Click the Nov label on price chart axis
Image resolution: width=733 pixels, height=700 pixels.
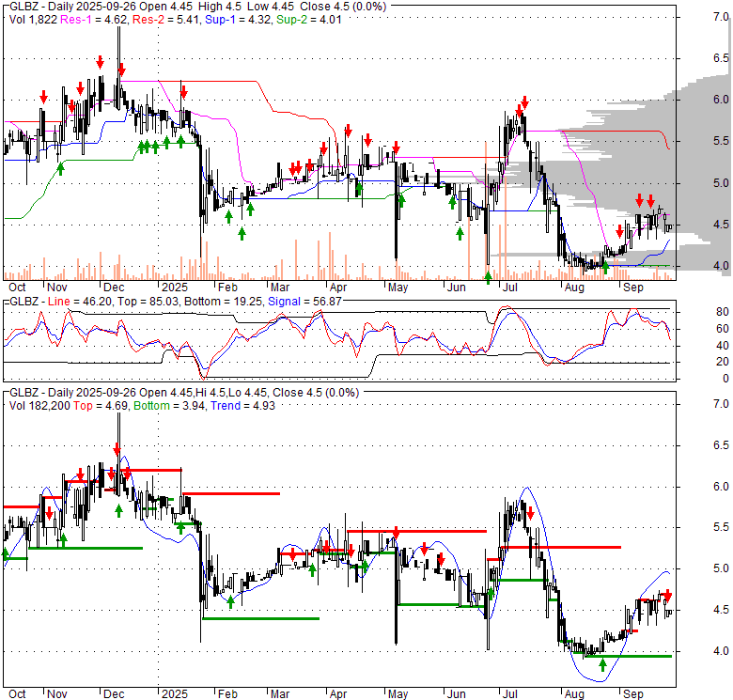(57, 288)
